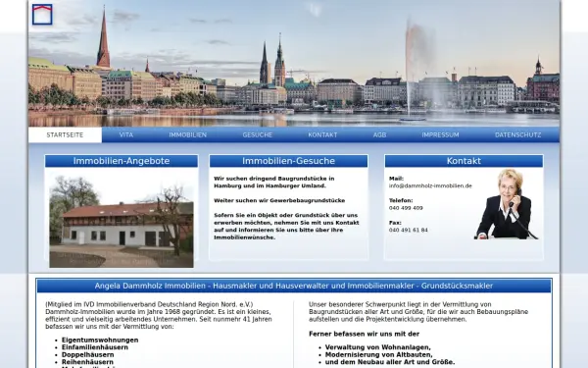Click the Hamburg Alster skyline banner image
Image resolution: width=588 pixels, height=368 pixels.
(x=294, y=63)
